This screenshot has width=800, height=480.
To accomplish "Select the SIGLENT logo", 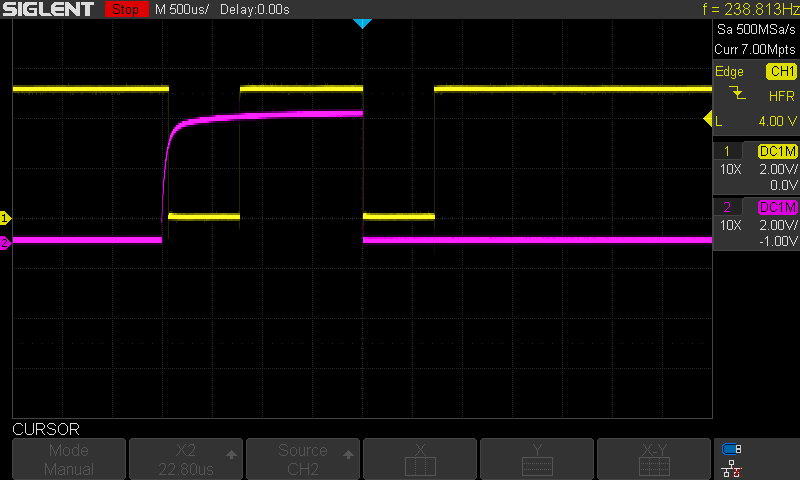I will pyautogui.click(x=48, y=9).
